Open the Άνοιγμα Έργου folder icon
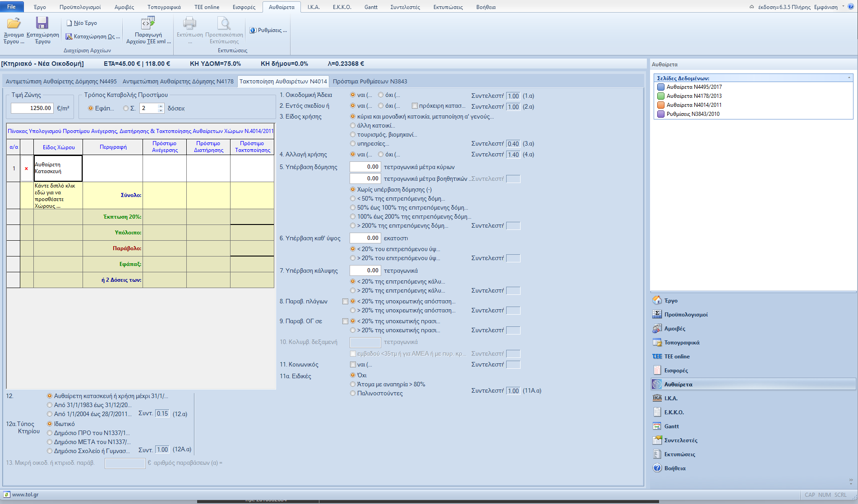The image size is (858, 504). pyautogui.click(x=14, y=23)
